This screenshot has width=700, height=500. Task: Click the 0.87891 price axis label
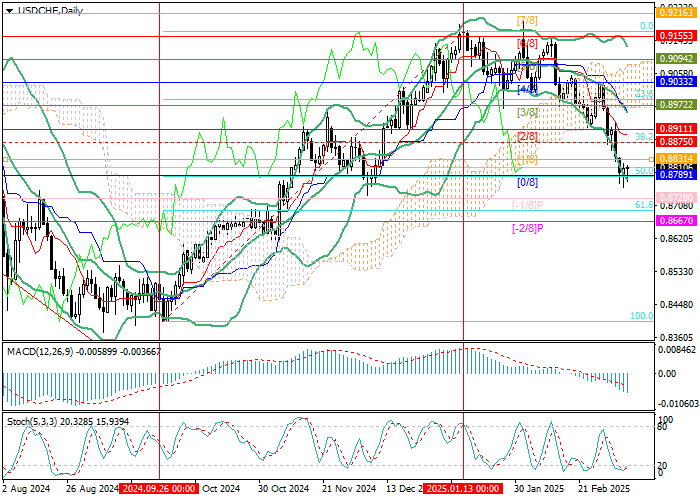tap(676, 177)
